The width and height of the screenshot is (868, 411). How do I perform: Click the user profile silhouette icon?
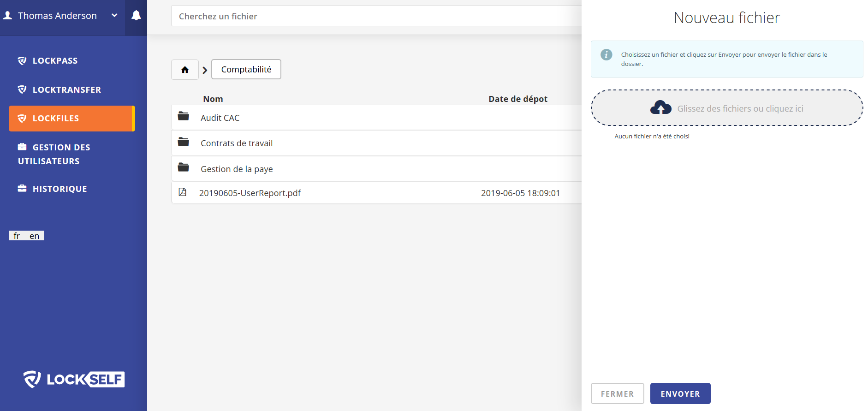click(8, 15)
